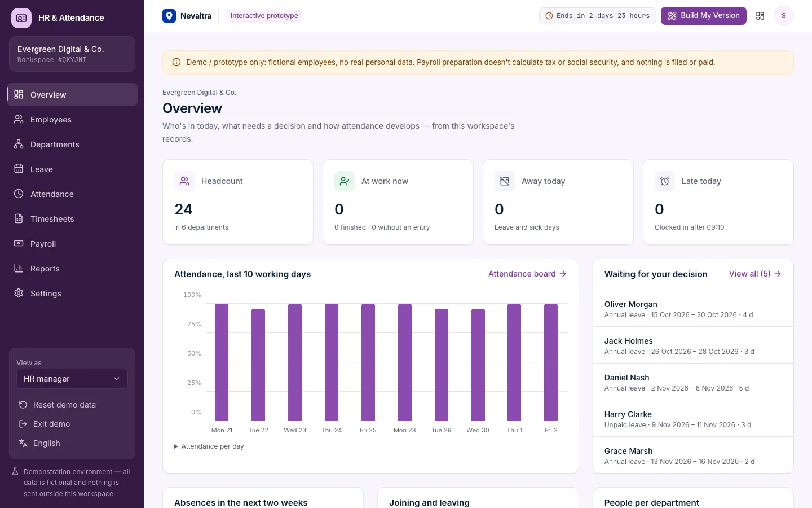Go to the Employees section
Image resolution: width=812 pixels, height=508 pixels.
(72, 119)
